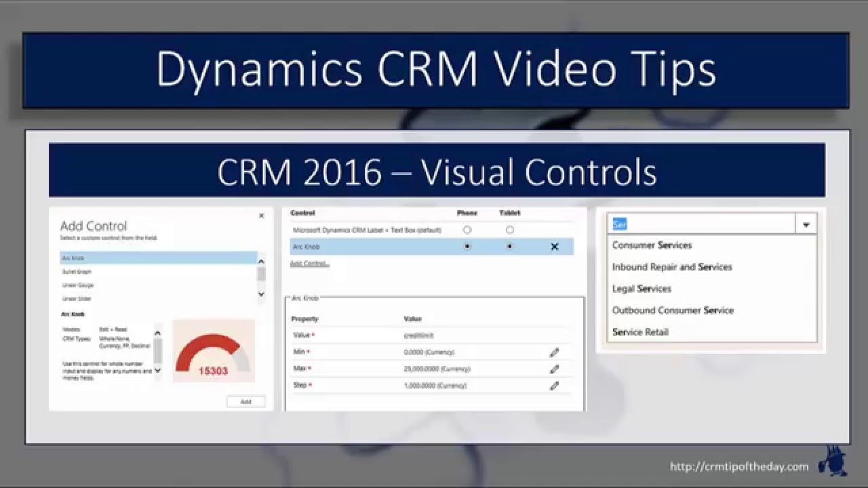
Task: Click the 0.0000 (Currency) Min value
Action: [429, 352]
